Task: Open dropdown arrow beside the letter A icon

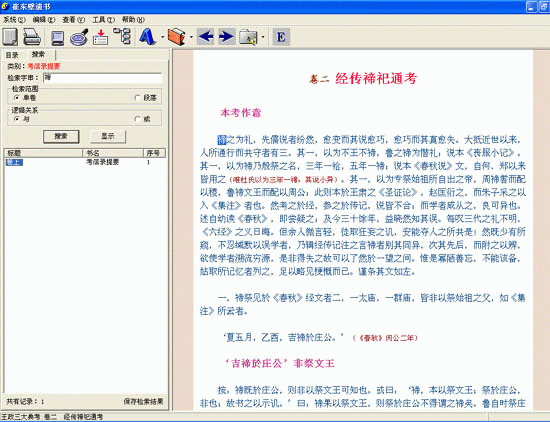Action: pos(162,37)
